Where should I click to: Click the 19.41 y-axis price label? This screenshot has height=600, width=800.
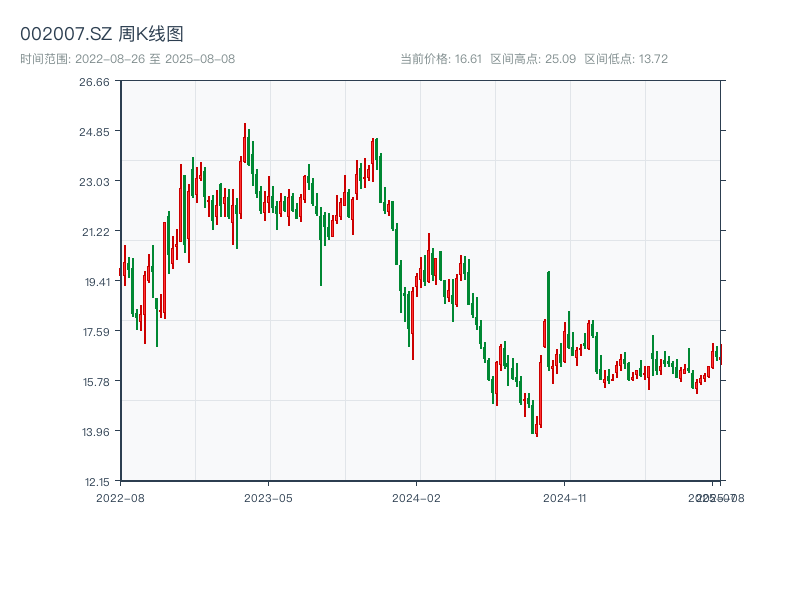click(95, 282)
